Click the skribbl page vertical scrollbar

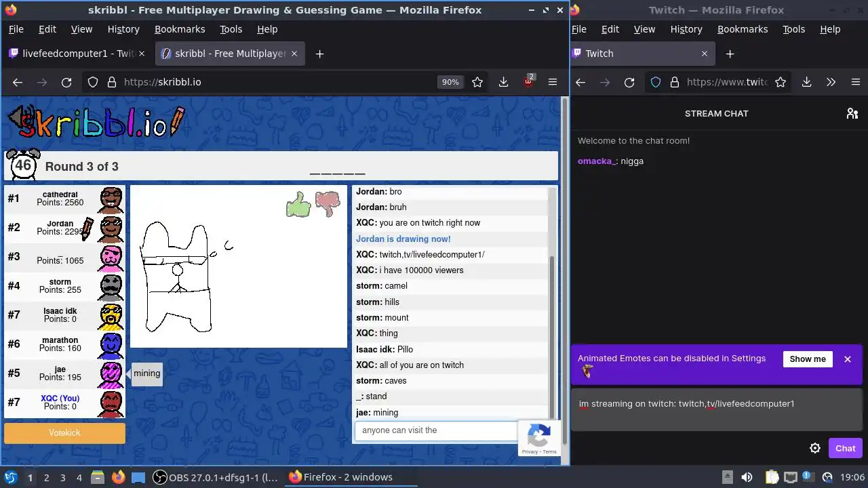click(565, 271)
